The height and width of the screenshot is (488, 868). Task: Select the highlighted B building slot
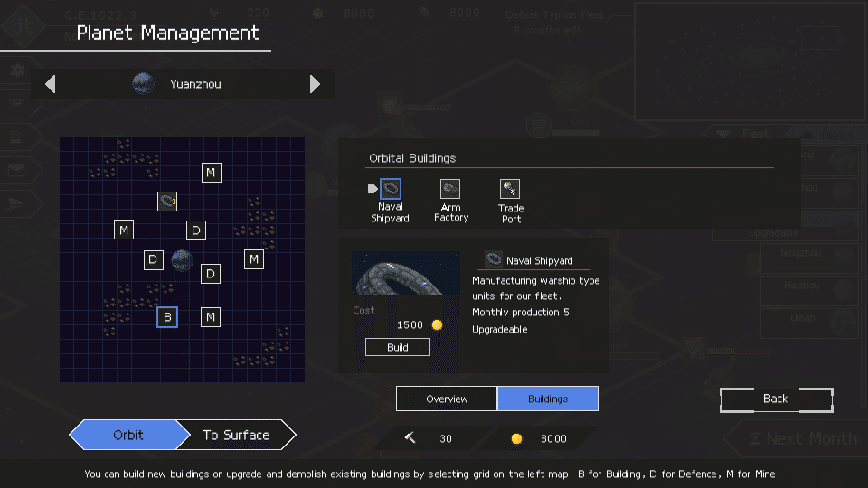[167, 317]
